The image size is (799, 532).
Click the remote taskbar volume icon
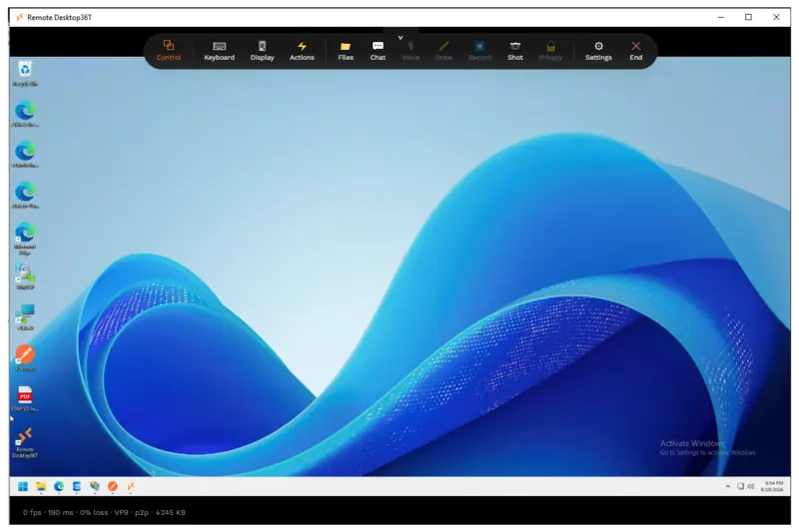(x=751, y=487)
